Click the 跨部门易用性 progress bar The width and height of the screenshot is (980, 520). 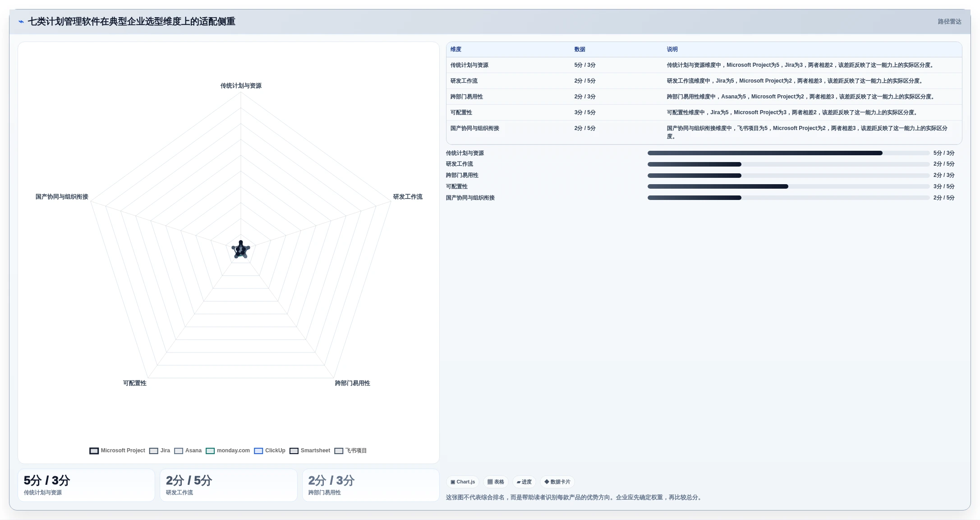click(788, 175)
